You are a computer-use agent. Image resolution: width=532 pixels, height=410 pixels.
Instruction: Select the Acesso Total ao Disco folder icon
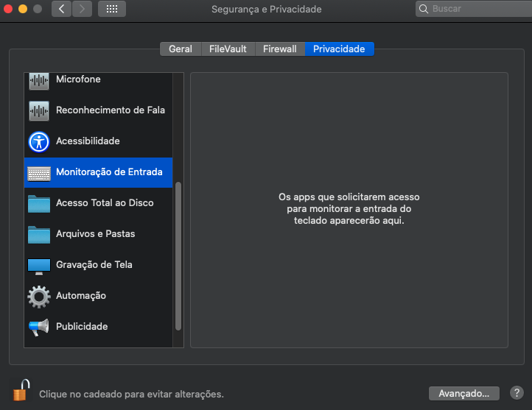coord(38,203)
